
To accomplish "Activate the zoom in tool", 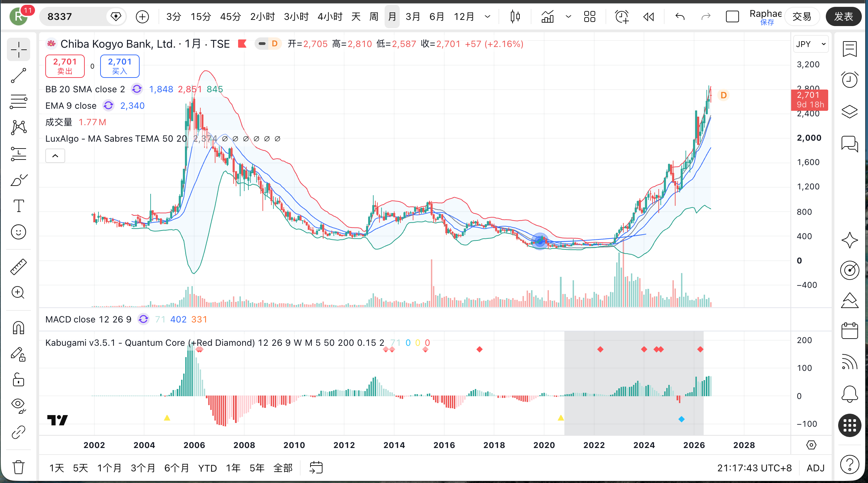I will [19, 293].
